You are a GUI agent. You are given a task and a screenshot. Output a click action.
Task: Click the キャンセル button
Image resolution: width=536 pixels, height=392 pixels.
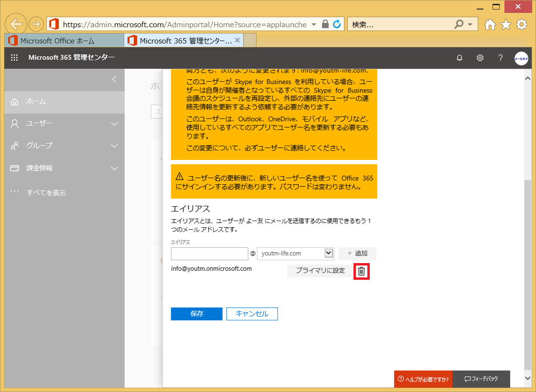(x=252, y=314)
